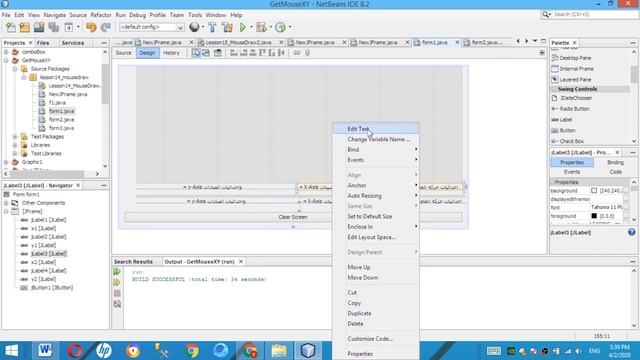Select form2.java in the Projects tree
Viewport: 640px width, 360px height.
(x=61, y=120)
